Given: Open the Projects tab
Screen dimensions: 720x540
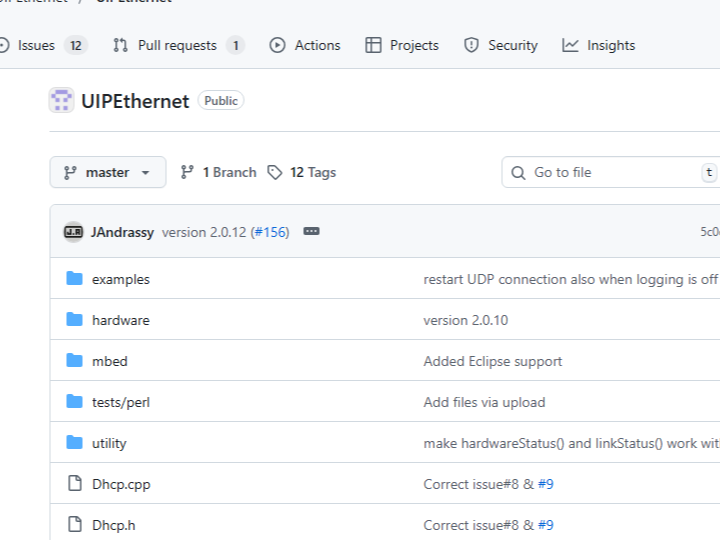Looking at the screenshot, I should [402, 45].
